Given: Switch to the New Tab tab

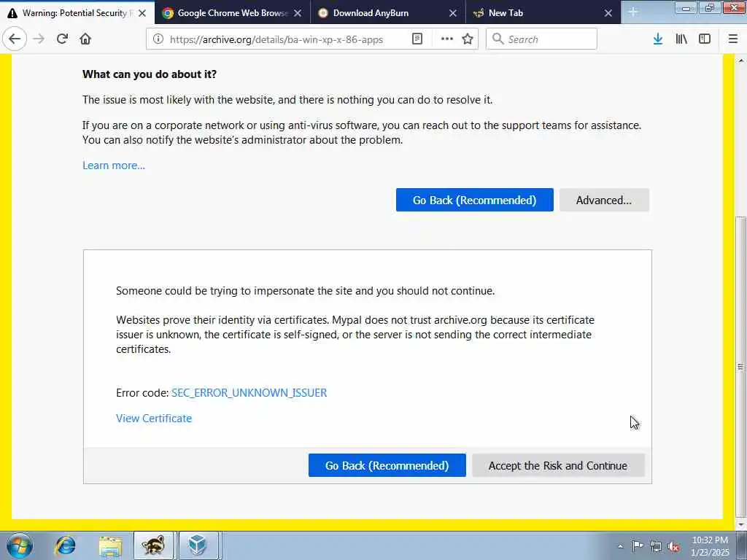Looking at the screenshot, I should [543, 13].
